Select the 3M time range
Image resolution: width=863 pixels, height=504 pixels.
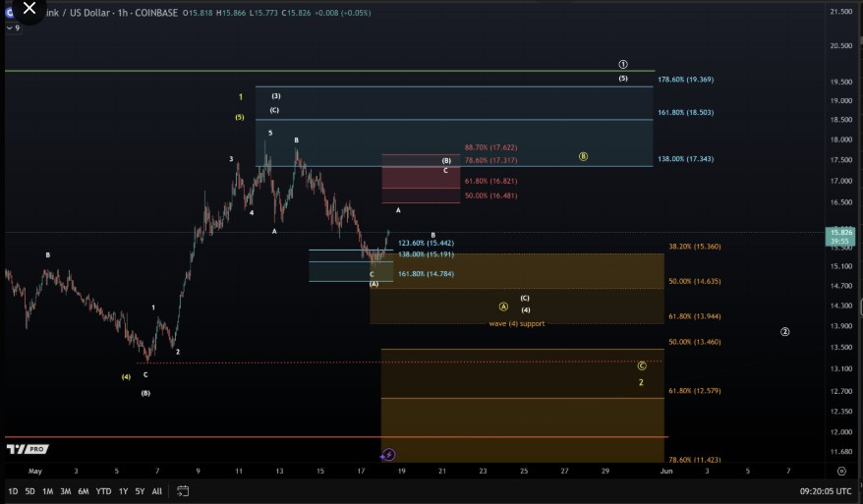[x=66, y=491]
